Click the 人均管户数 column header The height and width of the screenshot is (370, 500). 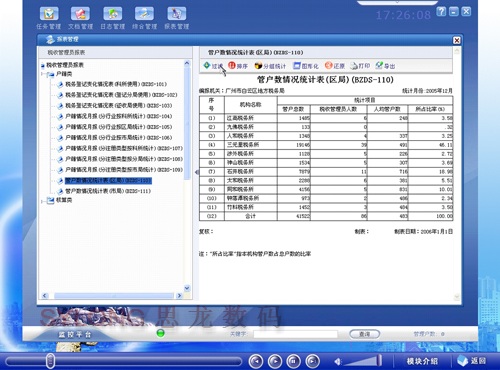pos(387,109)
